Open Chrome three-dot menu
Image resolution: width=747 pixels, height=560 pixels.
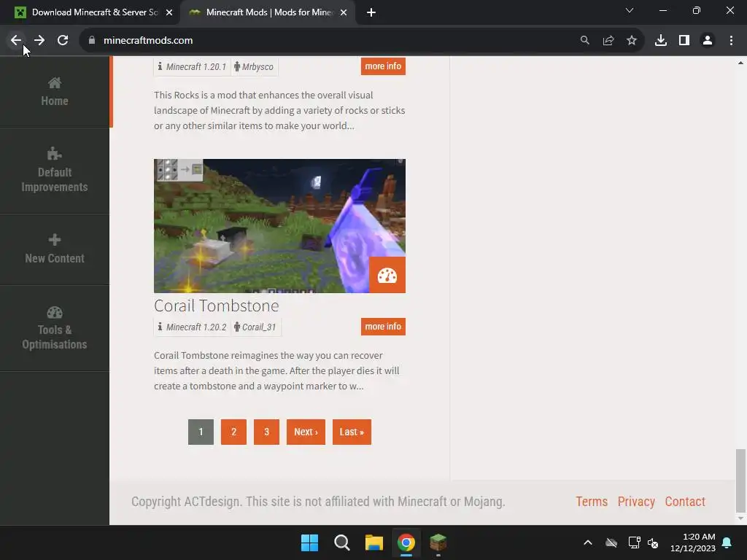tap(731, 41)
